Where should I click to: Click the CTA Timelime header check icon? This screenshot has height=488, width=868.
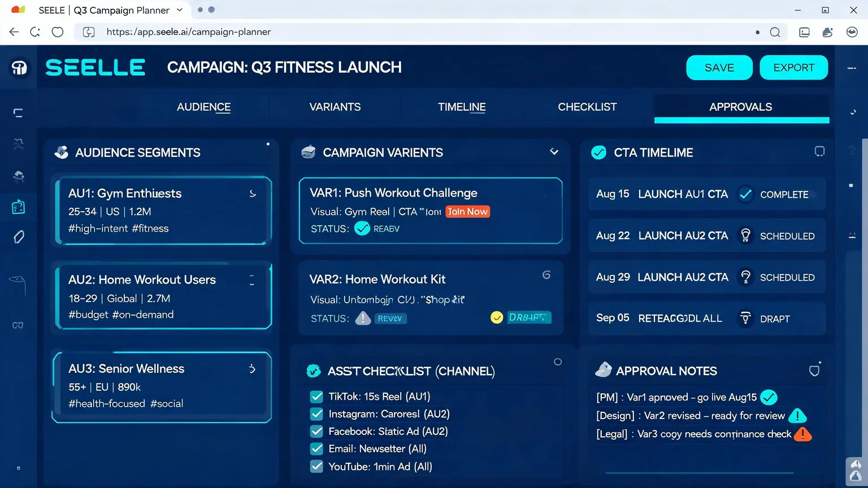pos(598,152)
